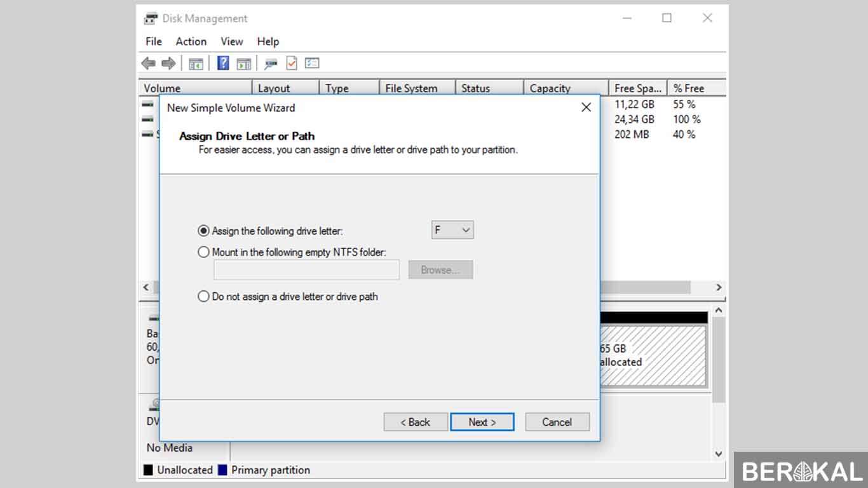Click the No Media label in the DVD row
Image resolution: width=868 pixels, height=488 pixels.
coord(170,448)
